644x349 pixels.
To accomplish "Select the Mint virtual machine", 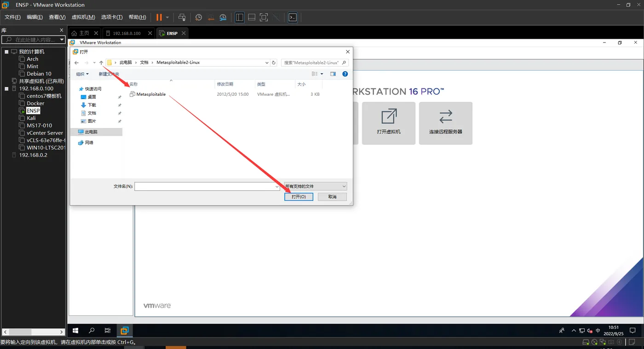I will (32, 66).
